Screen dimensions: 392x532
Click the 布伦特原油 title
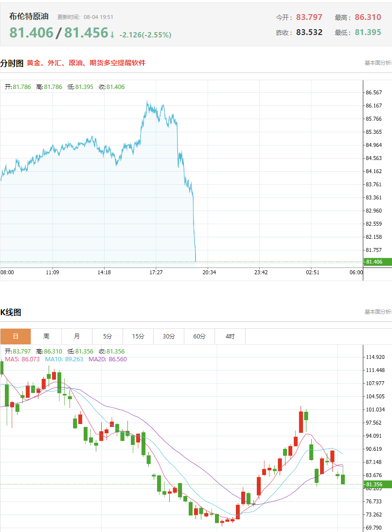click(29, 16)
